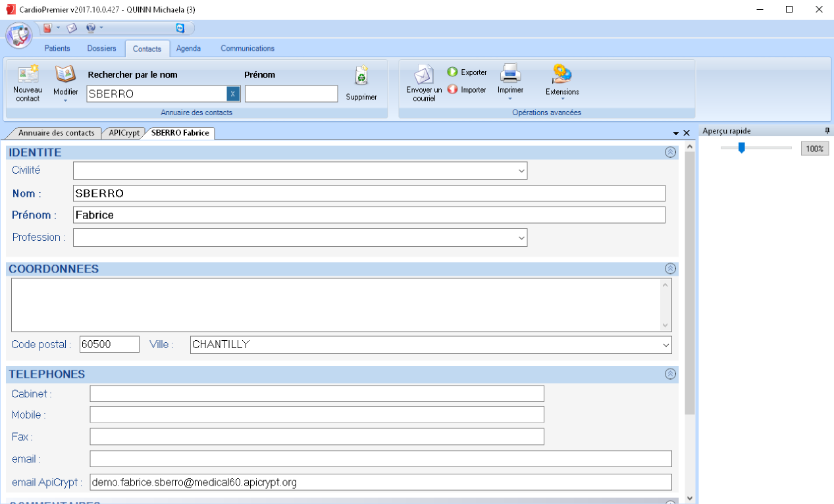Switch to the Dossiers ribbon tab

pos(101,49)
